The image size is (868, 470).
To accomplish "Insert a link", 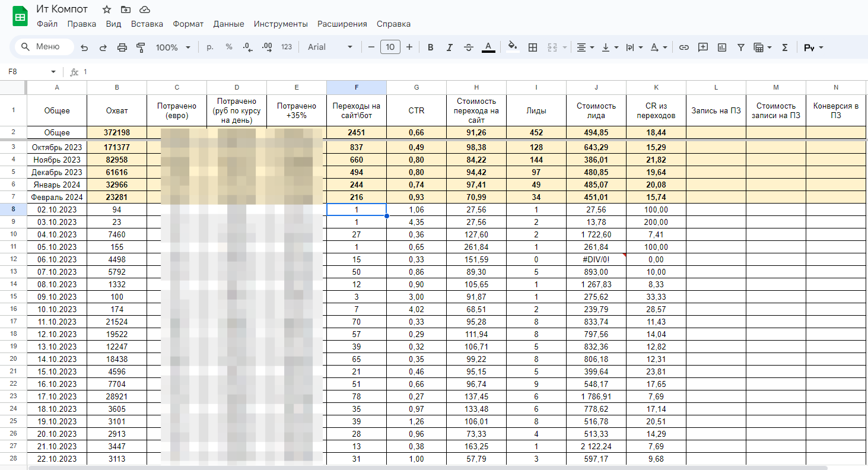I will tap(684, 47).
